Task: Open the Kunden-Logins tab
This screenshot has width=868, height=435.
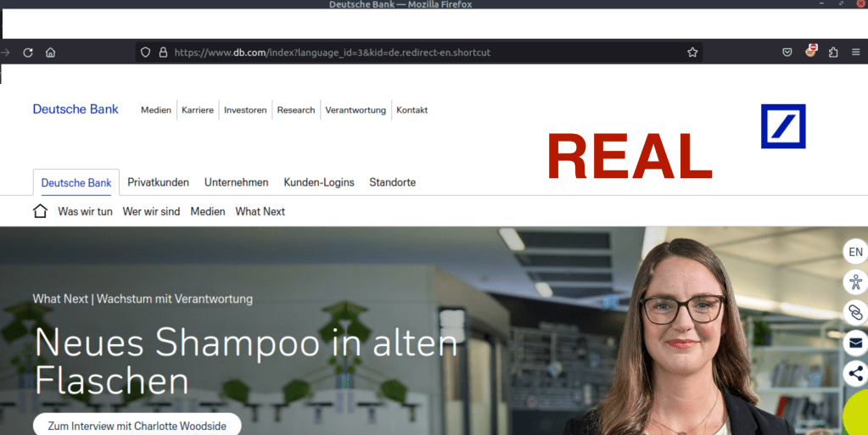Action: pos(319,182)
